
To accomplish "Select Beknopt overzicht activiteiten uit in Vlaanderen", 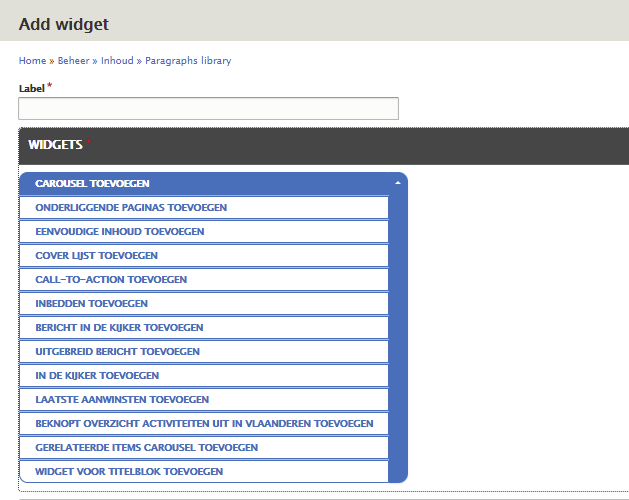I will tap(204, 424).
